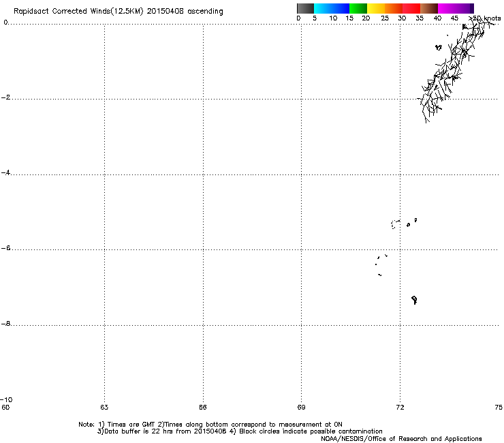The image size is (504, 443).
Task: Click the latitude label -2
Action: point(5,97)
